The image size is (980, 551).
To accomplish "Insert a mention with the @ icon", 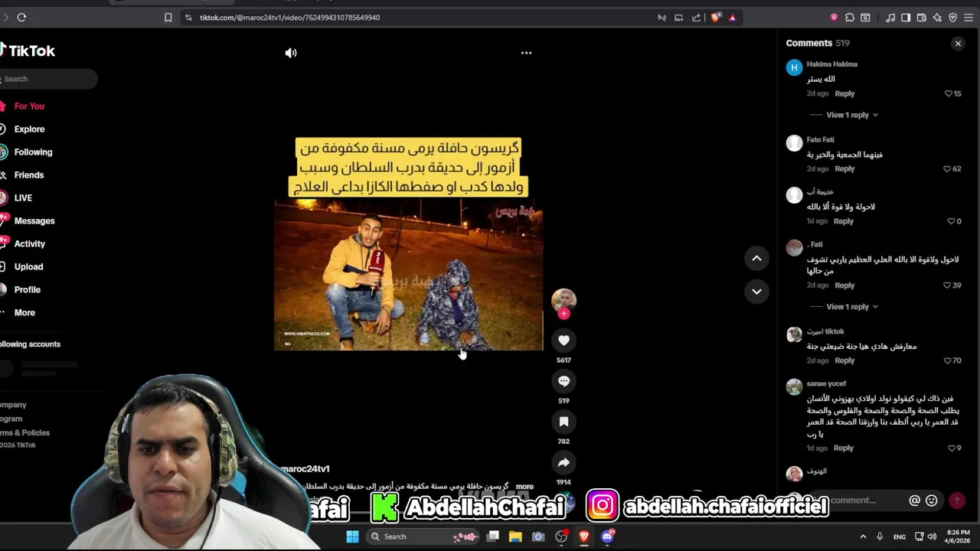I will coord(914,500).
